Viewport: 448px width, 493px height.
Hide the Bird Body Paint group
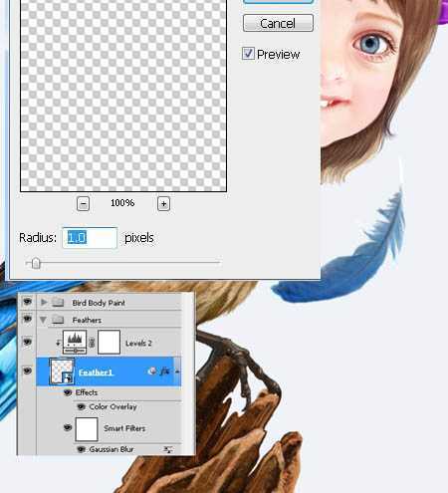tap(27, 302)
